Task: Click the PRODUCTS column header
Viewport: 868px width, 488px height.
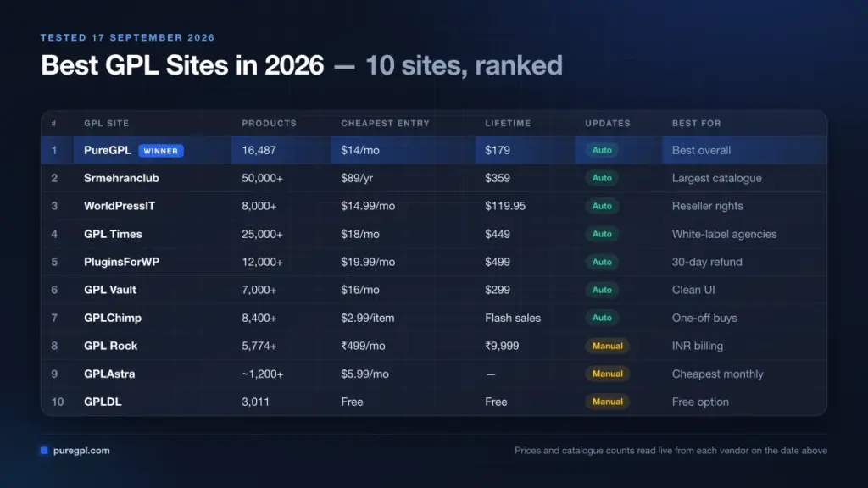Action: click(269, 124)
